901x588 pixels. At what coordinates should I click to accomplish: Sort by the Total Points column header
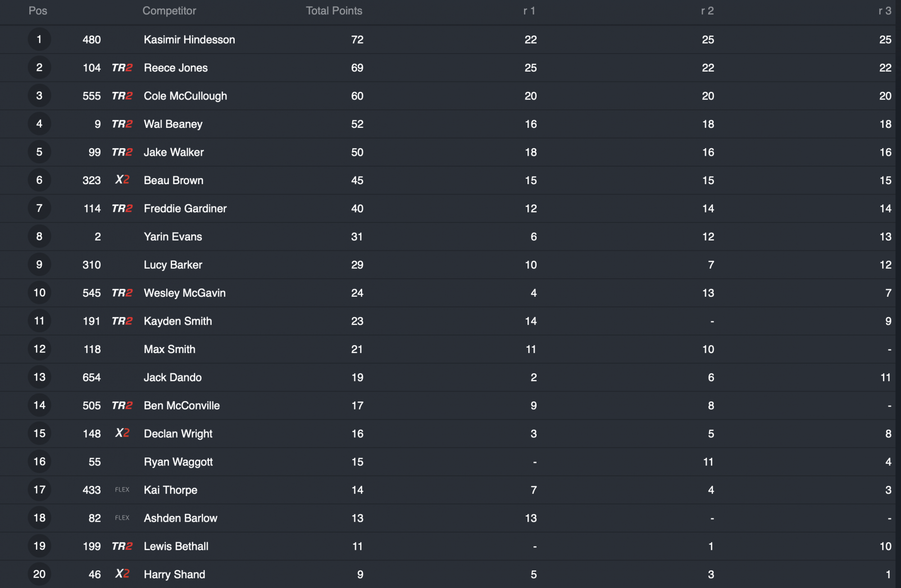point(334,11)
